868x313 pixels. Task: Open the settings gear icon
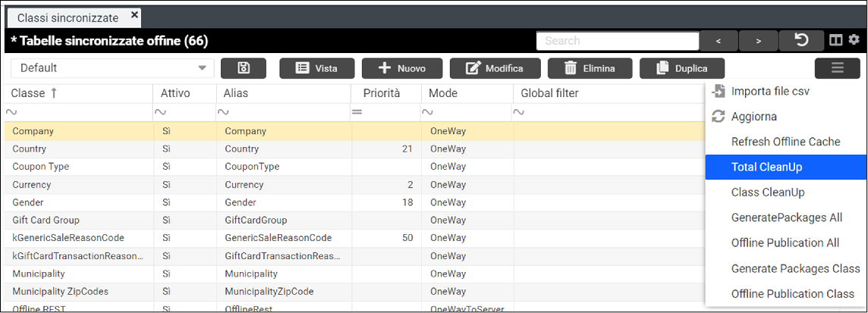tap(854, 40)
